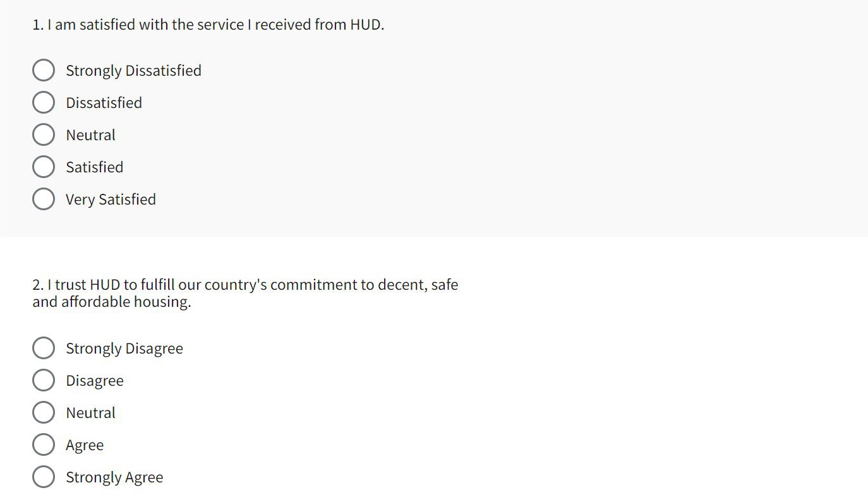Click the Dissatisfied label text
Screen dimensions: 868x495
pyautogui.click(x=104, y=103)
